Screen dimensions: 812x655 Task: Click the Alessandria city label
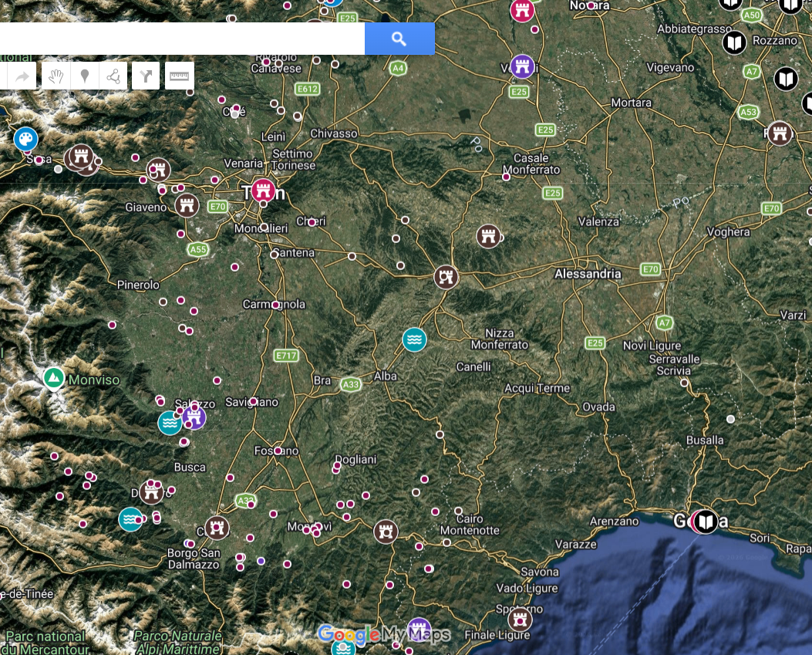point(588,274)
